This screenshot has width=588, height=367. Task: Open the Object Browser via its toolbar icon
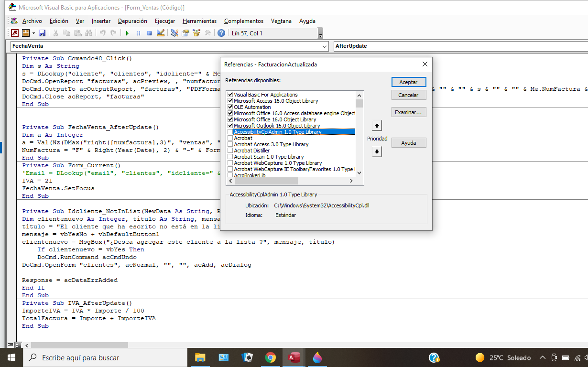coord(196,33)
